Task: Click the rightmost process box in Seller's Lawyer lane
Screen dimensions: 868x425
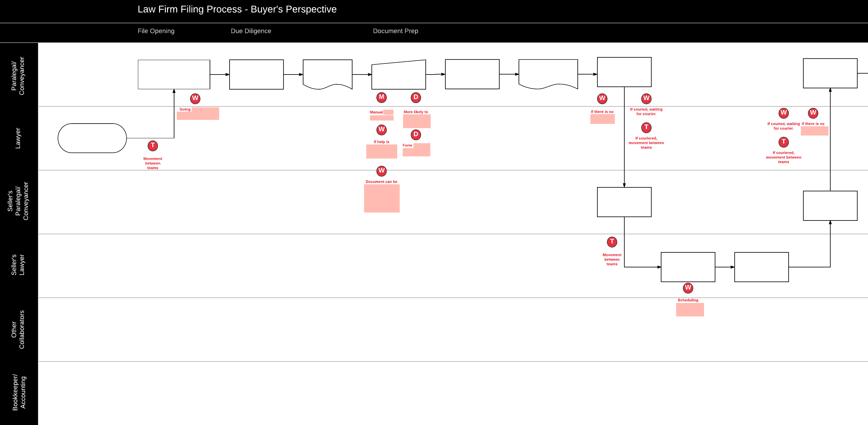Action: pos(762,267)
